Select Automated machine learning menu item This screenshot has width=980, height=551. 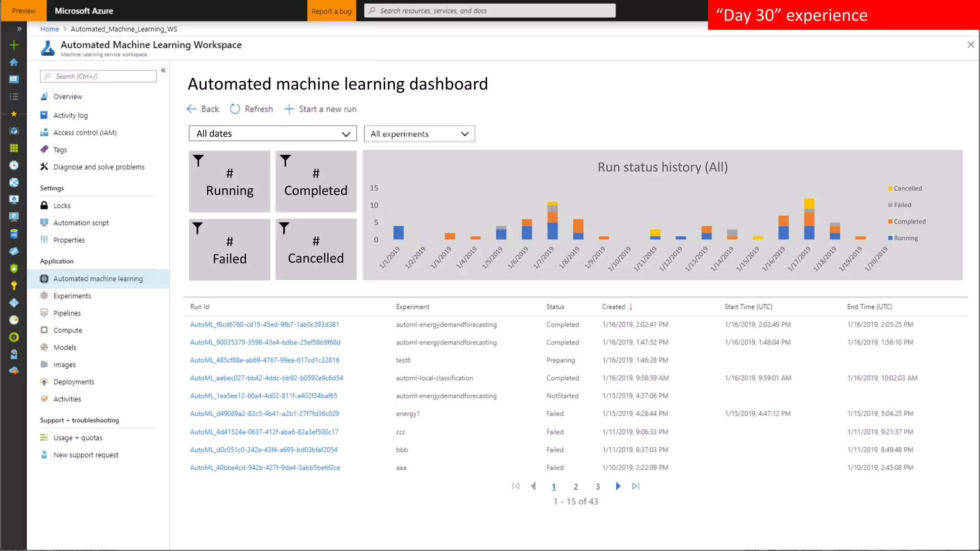pos(98,279)
